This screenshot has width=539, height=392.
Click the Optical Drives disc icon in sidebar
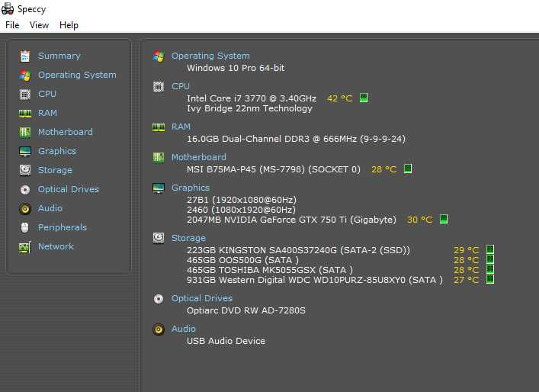click(x=25, y=189)
